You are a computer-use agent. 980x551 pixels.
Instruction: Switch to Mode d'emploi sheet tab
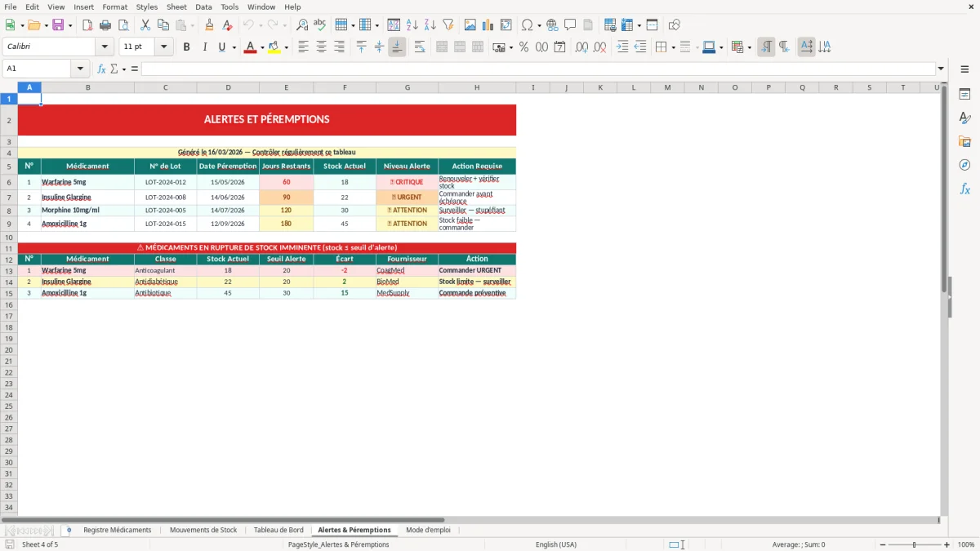click(x=428, y=530)
